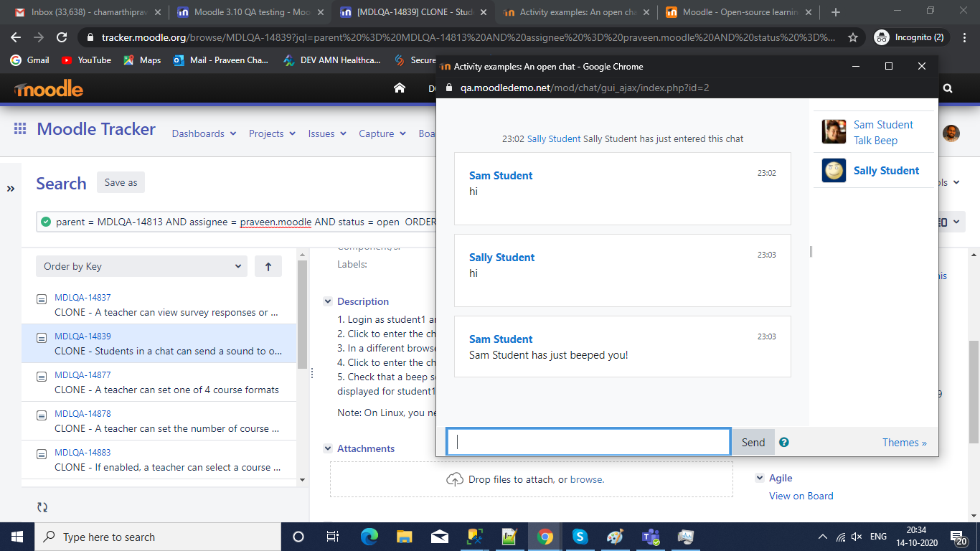Change ENG input language in tray

[878, 537]
